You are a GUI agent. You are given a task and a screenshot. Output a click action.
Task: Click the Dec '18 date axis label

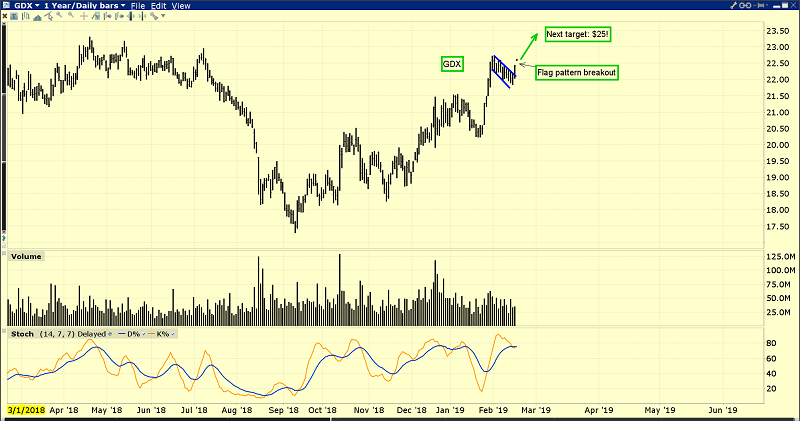[411, 410]
